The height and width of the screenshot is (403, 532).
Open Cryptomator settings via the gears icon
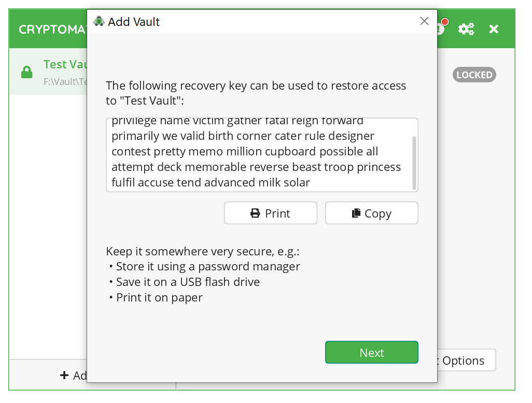coord(466,29)
